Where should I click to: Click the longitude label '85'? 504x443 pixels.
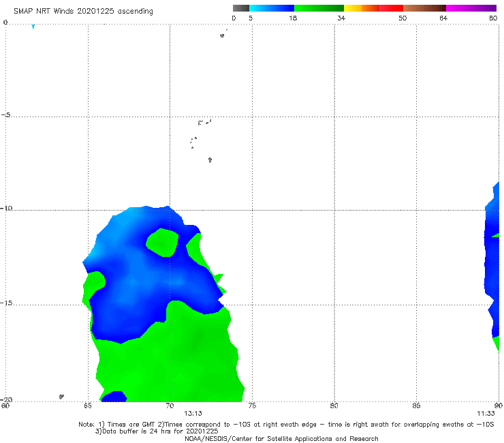(x=416, y=406)
